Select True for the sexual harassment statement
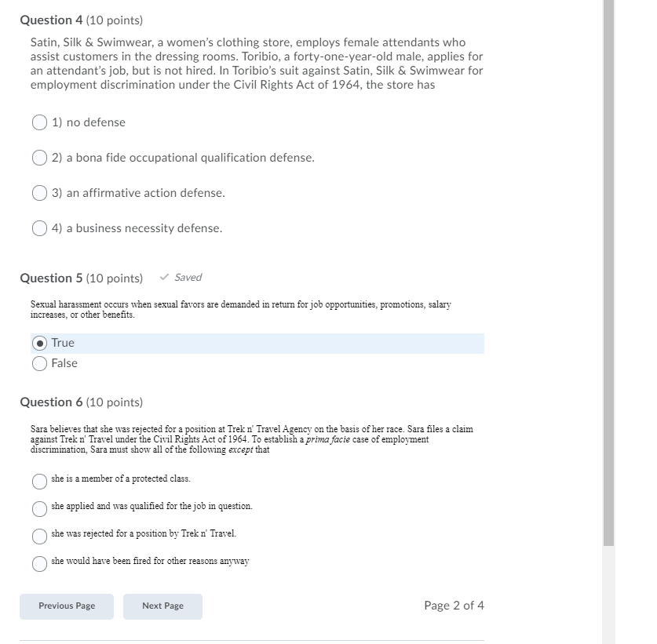 38,343
